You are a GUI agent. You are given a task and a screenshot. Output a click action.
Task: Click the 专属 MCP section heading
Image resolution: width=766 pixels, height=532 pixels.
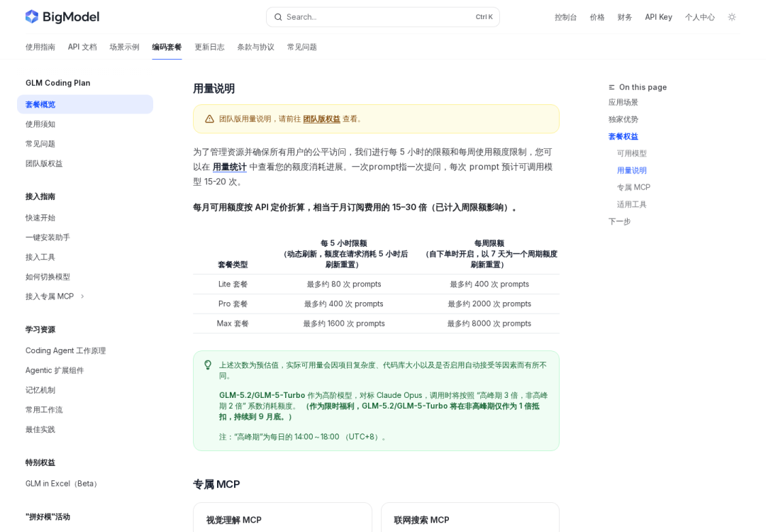pyautogui.click(x=216, y=484)
